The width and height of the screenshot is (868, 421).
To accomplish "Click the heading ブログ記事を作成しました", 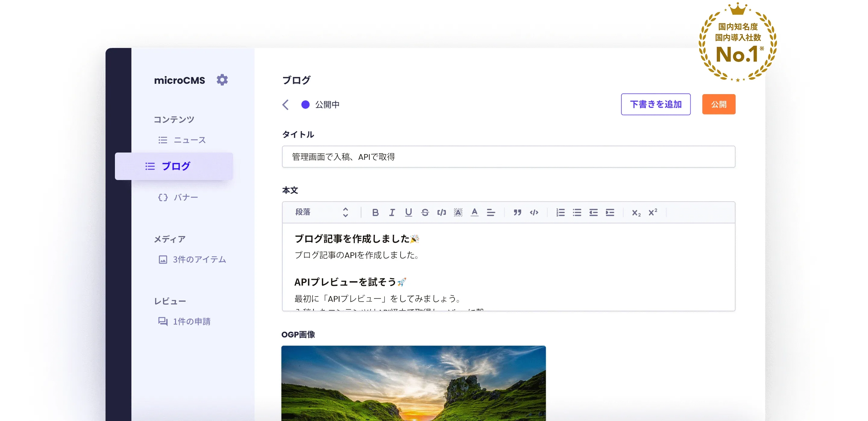I will click(x=357, y=239).
